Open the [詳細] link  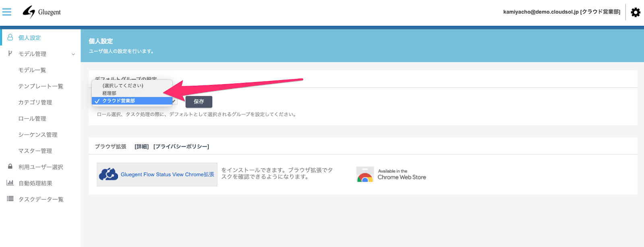142,147
